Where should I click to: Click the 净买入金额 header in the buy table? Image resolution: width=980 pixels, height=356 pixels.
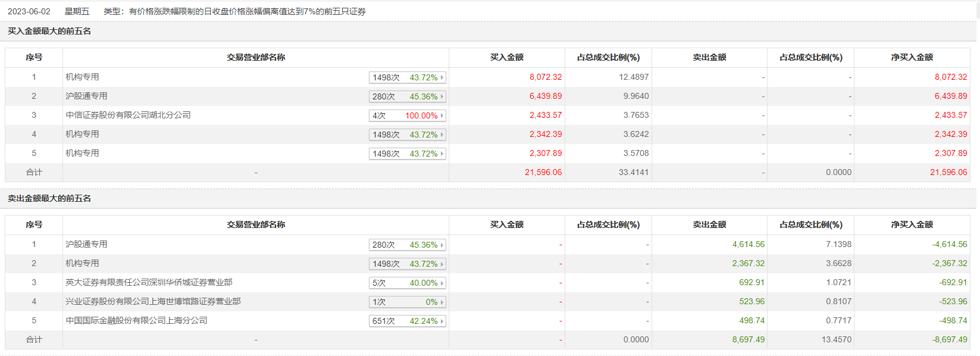pyautogui.click(x=912, y=57)
